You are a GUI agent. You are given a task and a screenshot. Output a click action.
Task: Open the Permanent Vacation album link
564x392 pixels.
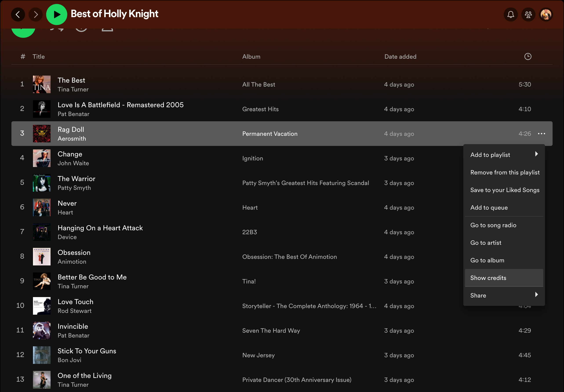pyautogui.click(x=269, y=134)
